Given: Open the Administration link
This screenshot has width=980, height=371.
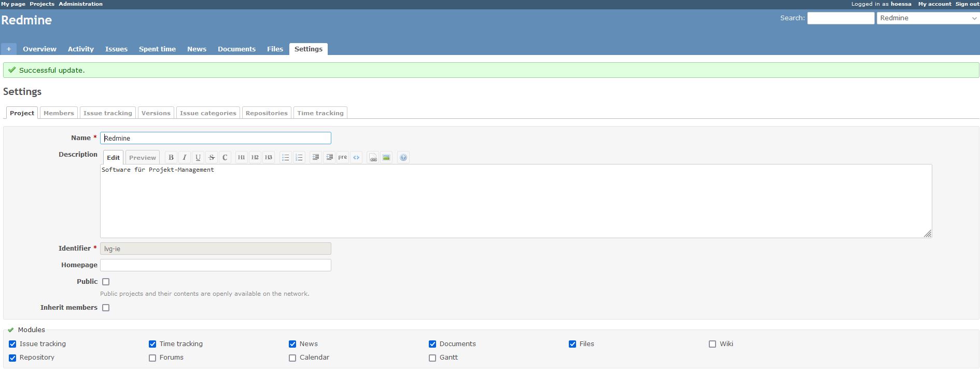Looking at the screenshot, I should (80, 4).
